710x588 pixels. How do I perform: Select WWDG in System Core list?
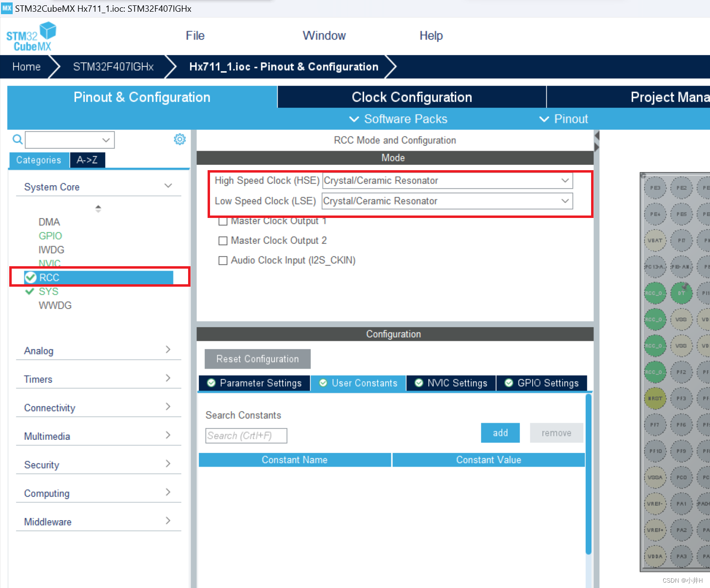pyautogui.click(x=55, y=305)
